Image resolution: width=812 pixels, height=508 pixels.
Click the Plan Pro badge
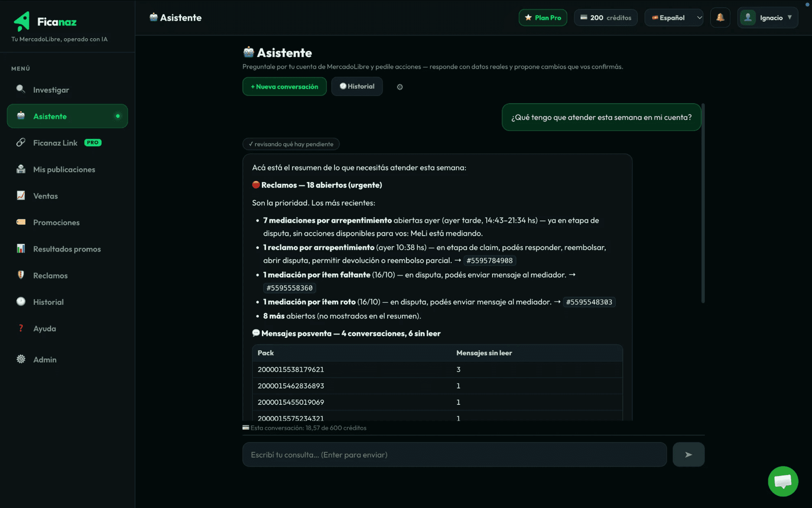point(543,18)
